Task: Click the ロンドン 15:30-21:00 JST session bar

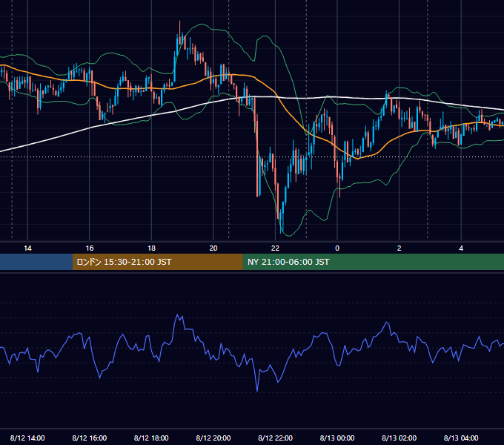Action: tap(157, 262)
